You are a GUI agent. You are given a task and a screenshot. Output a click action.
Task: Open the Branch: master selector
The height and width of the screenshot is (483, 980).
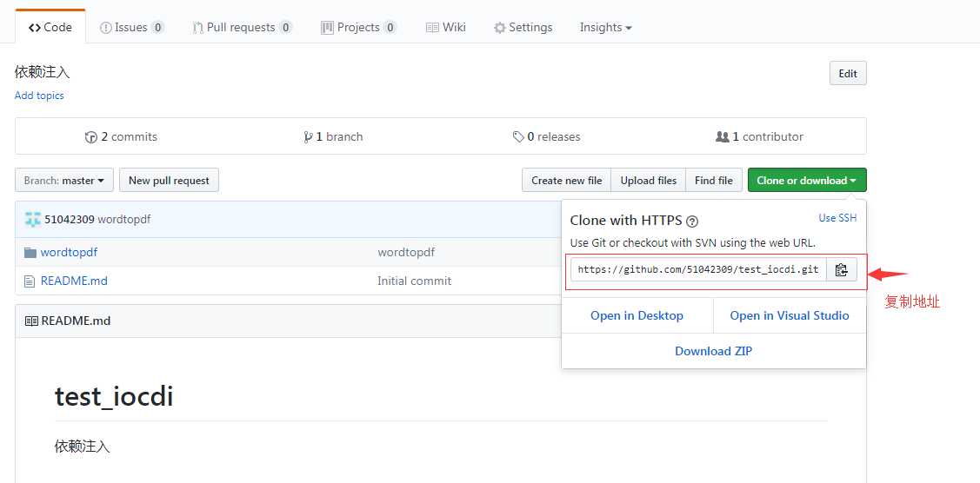(x=64, y=181)
